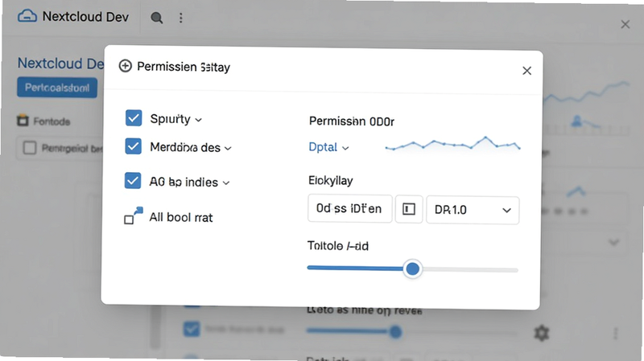Click the plus-circle icon in the dialog title
644x361 pixels.
point(126,66)
